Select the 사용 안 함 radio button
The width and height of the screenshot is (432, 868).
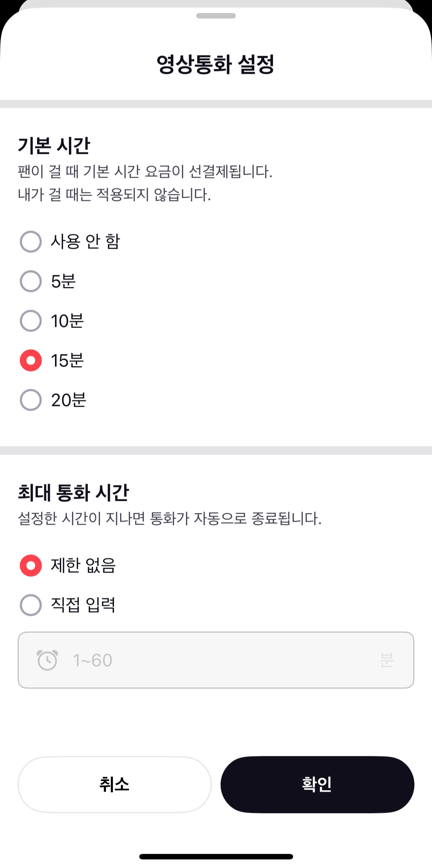point(31,241)
